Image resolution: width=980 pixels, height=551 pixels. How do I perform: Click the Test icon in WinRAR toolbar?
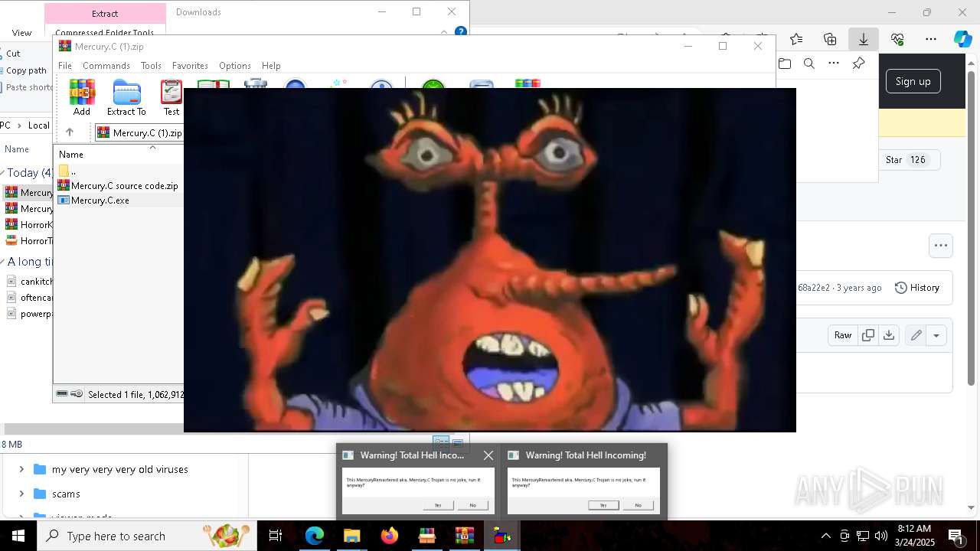point(171,97)
